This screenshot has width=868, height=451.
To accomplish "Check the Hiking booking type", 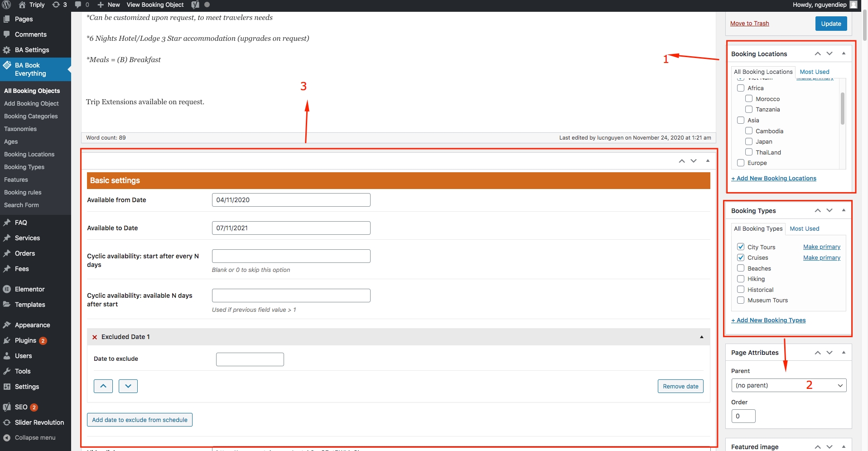I will point(741,279).
